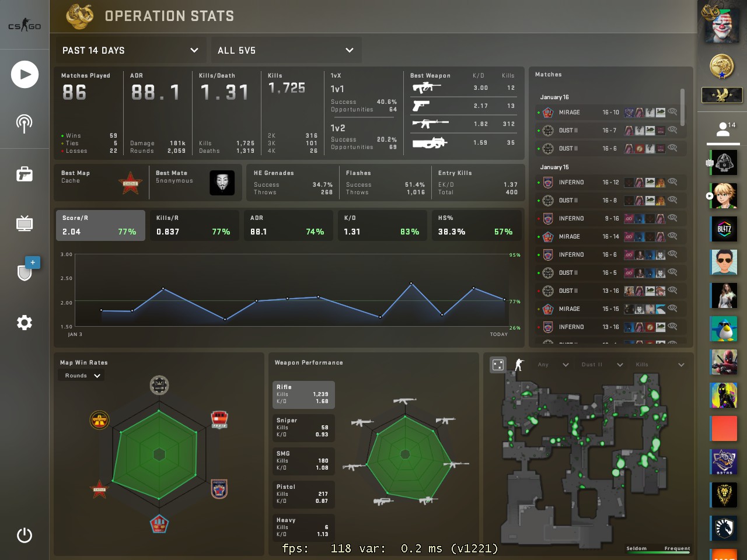The height and width of the screenshot is (560, 747).
Task: Click the golden lion friend avatar
Action: [724, 495]
